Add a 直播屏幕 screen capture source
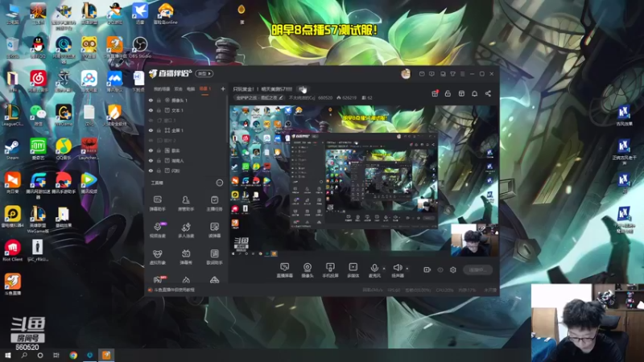Image resolution: width=644 pixels, height=362 pixels. [285, 270]
